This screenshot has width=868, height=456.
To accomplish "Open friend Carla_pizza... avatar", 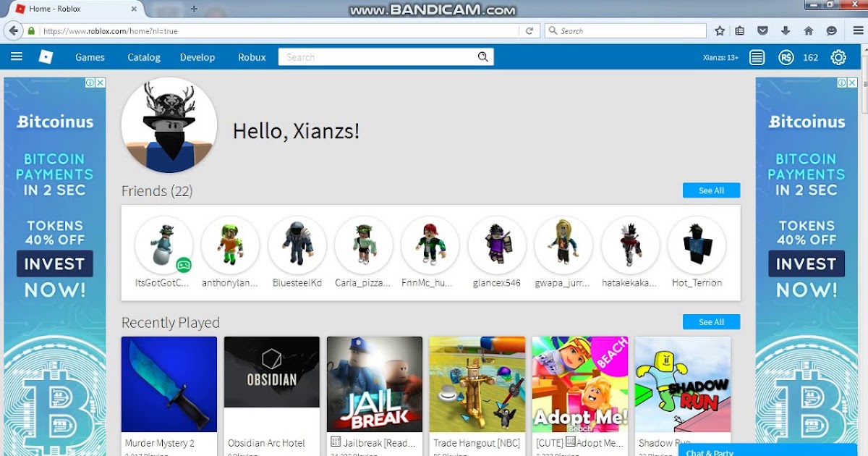I will click(x=363, y=245).
